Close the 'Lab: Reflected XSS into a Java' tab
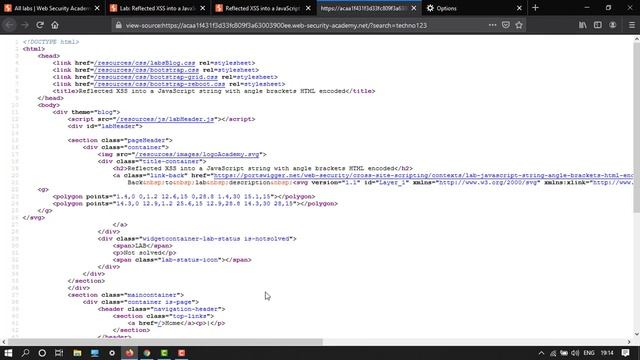 click(203, 8)
